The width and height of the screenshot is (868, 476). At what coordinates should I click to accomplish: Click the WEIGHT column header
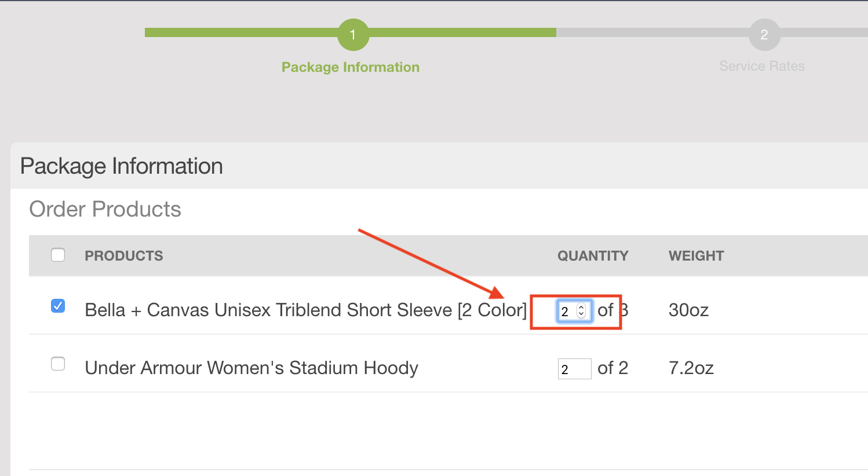pos(696,255)
